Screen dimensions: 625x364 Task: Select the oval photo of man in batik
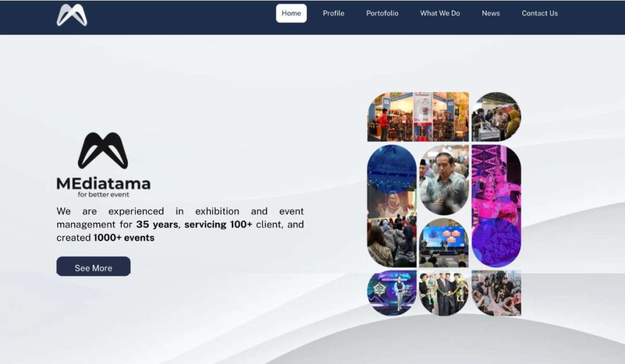tap(444, 179)
